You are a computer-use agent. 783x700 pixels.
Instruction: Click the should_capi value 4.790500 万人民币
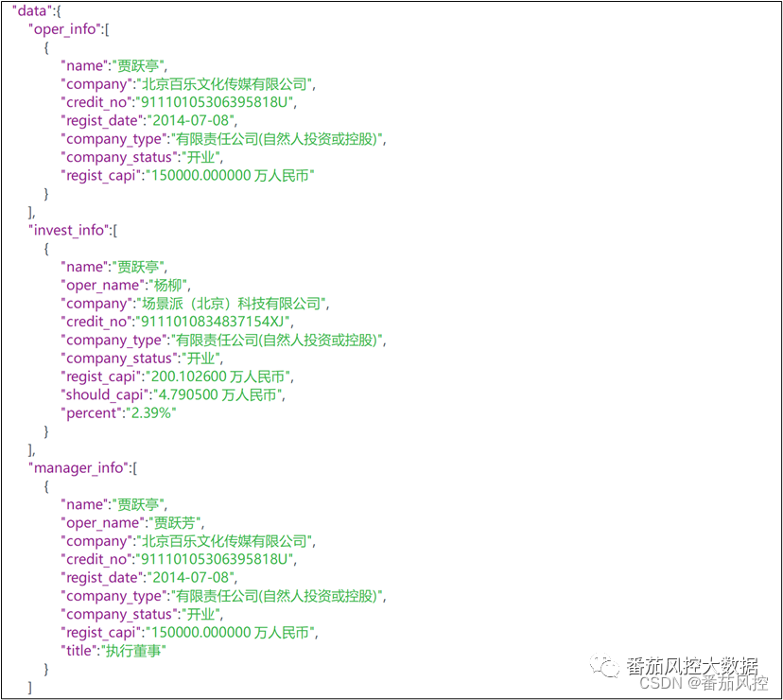(x=217, y=395)
